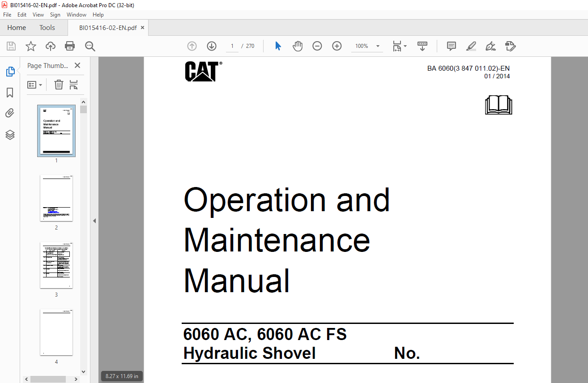The width and height of the screenshot is (588, 383).
Task: Click the '8.27 x 11.69 in' page size label
Action: tap(122, 376)
